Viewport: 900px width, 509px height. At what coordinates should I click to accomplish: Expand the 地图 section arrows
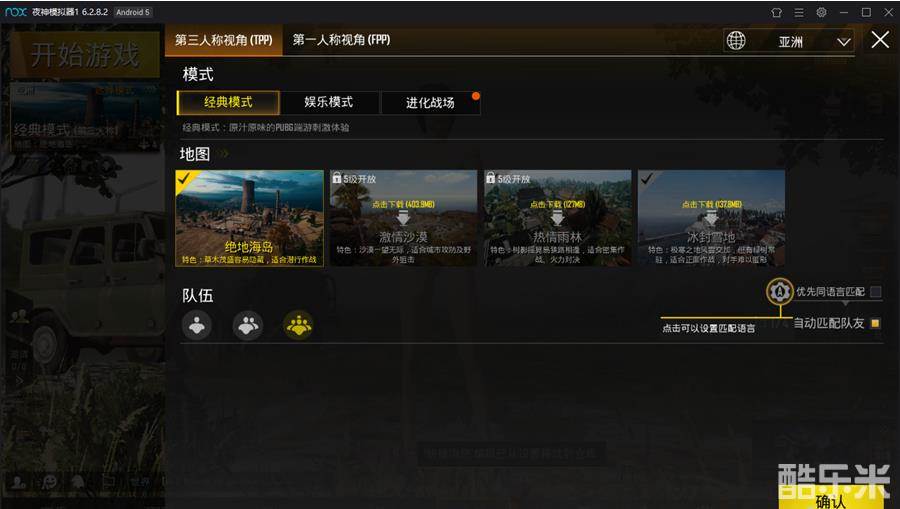[223, 153]
